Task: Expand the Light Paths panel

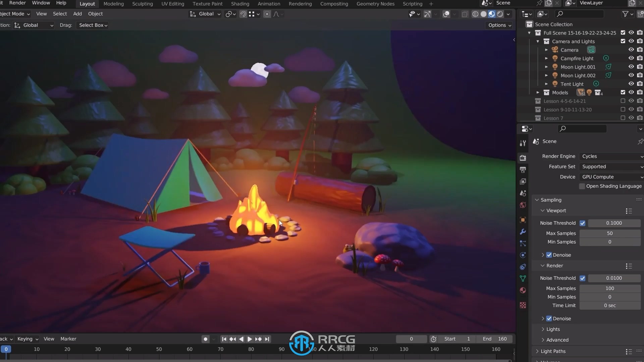Action: pyautogui.click(x=537, y=351)
